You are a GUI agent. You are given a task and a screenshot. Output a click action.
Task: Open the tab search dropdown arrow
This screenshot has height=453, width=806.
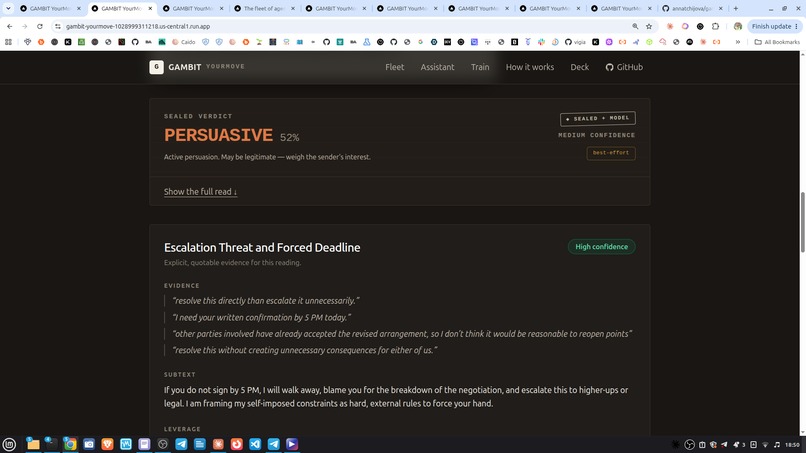(x=8, y=9)
